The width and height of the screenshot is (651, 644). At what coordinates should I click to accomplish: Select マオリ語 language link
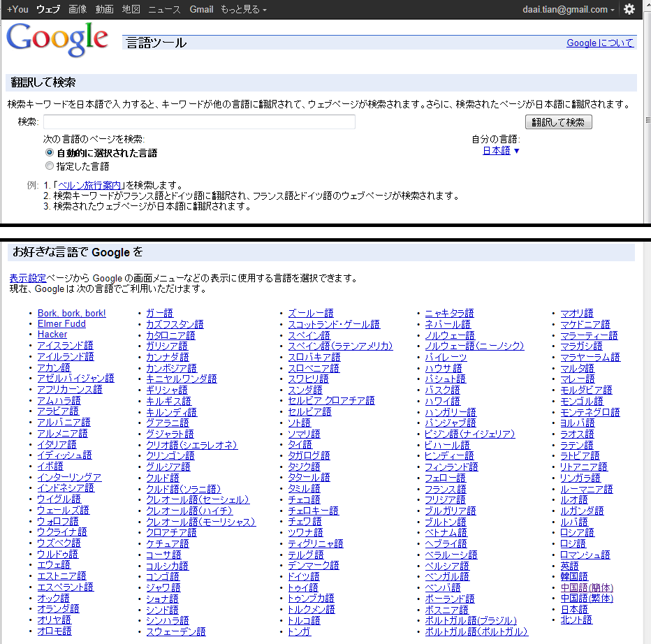[577, 314]
